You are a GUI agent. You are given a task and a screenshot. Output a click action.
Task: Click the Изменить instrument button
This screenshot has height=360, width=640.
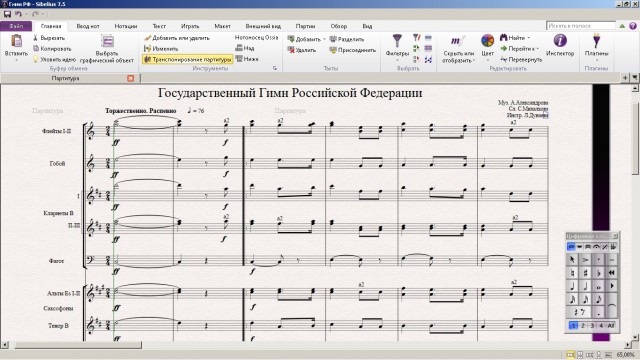tap(161, 49)
